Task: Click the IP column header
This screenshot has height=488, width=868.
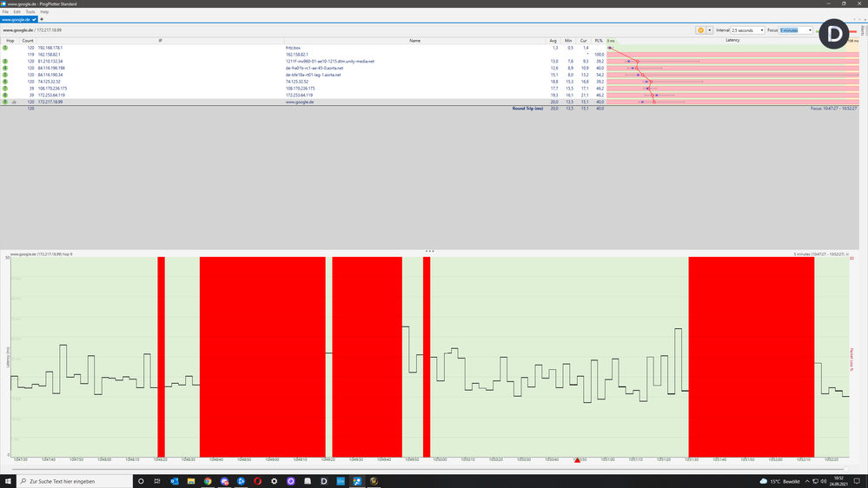Action: (160, 41)
